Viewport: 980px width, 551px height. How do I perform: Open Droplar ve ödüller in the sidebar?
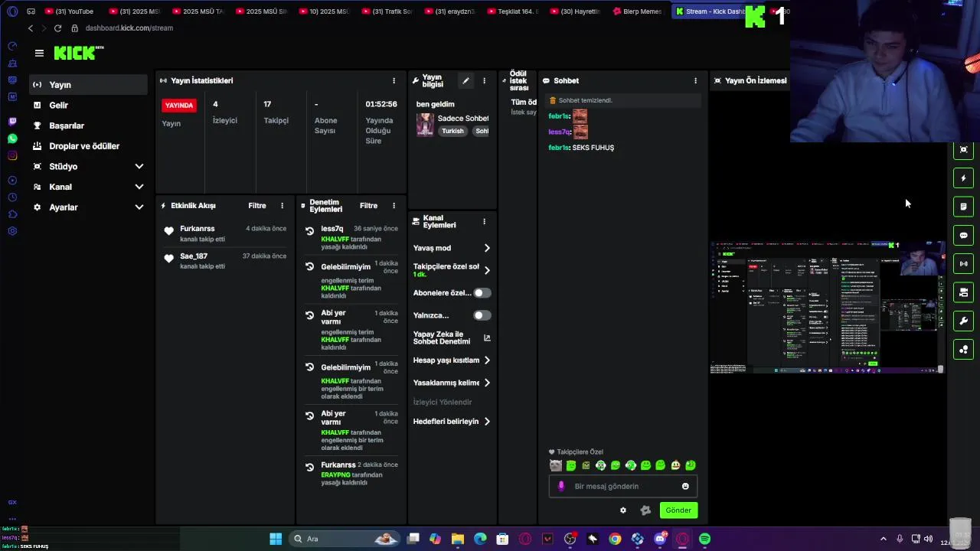point(89,146)
